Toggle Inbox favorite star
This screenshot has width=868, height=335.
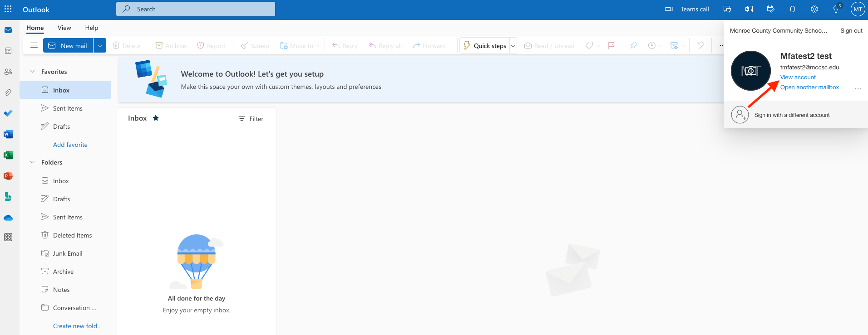click(156, 118)
